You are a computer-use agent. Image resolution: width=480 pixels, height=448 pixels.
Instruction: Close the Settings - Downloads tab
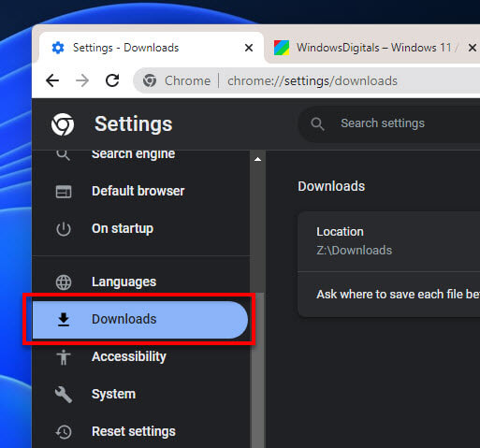pos(249,48)
